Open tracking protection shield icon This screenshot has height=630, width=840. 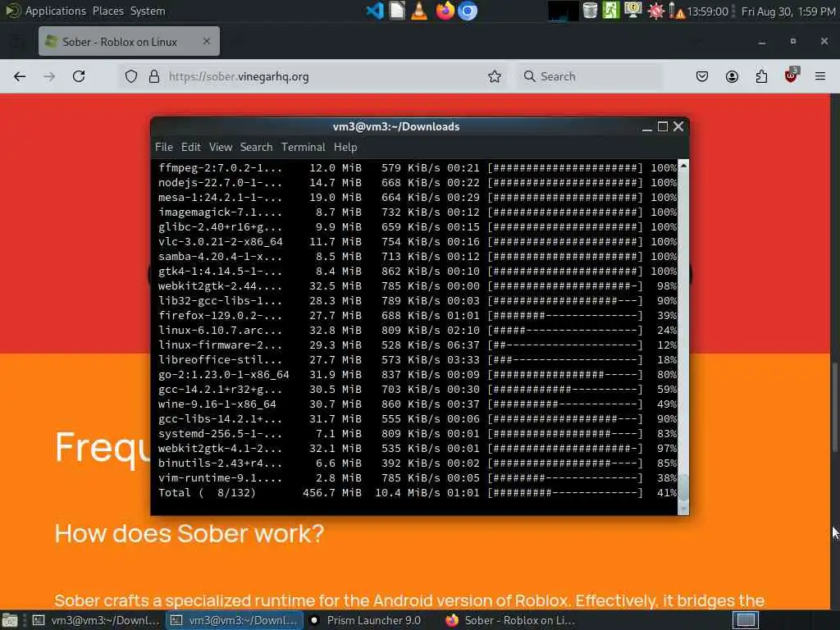coord(131,76)
